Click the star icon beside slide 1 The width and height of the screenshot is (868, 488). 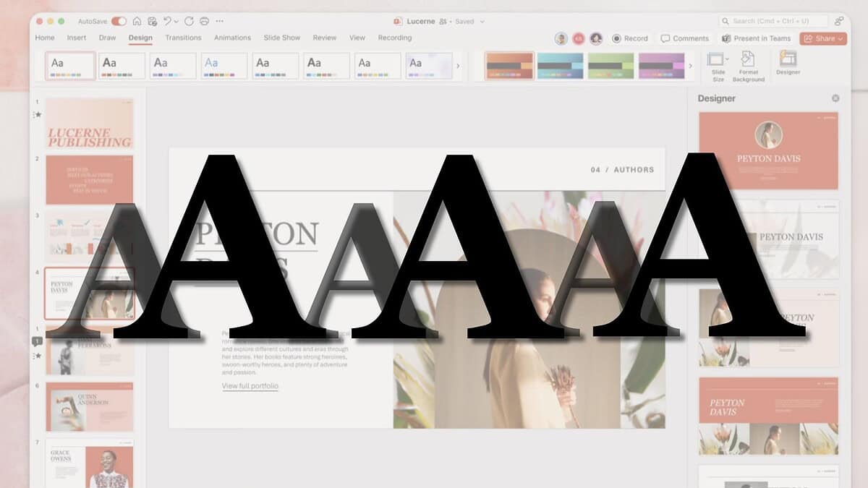38,114
